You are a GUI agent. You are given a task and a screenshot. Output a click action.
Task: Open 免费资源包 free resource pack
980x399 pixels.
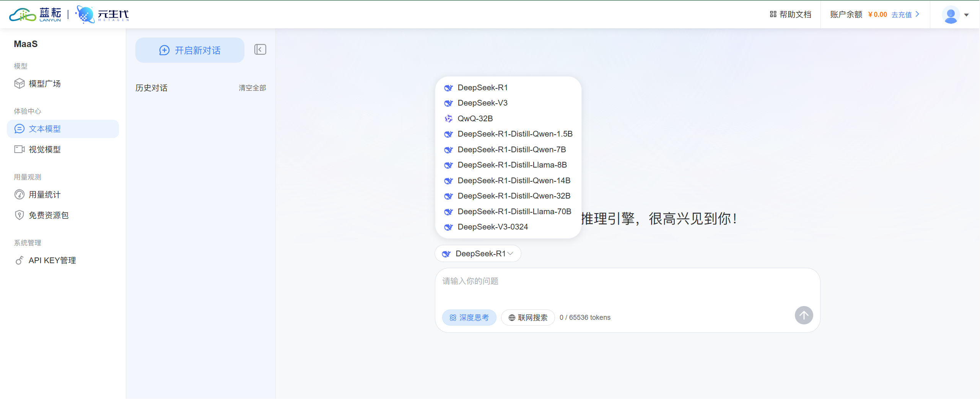(63, 215)
